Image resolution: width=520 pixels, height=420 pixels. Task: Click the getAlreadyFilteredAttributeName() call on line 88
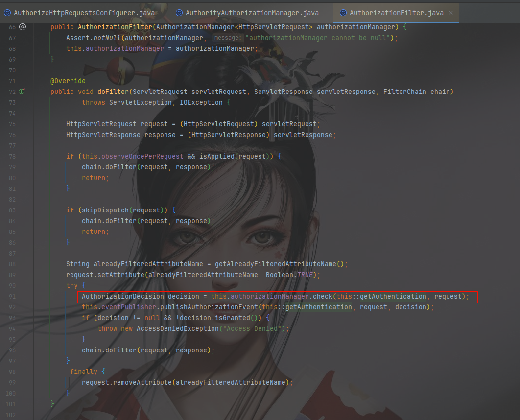click(280, 264)
